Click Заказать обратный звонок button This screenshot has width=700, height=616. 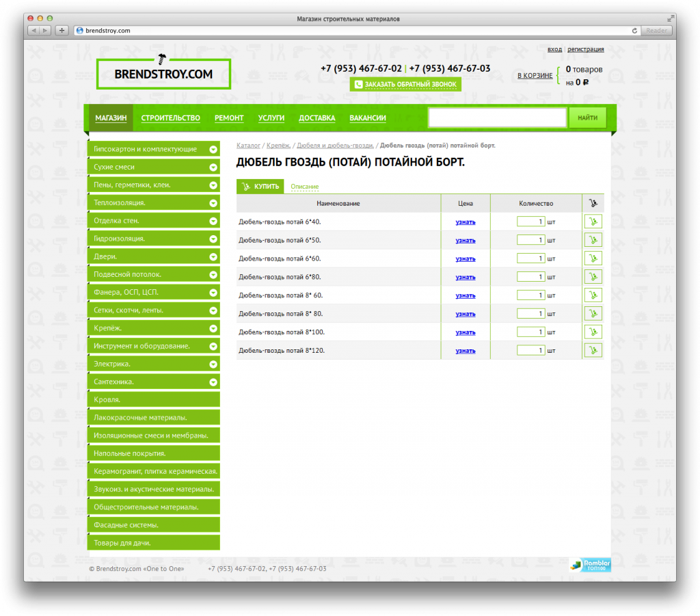405,84
